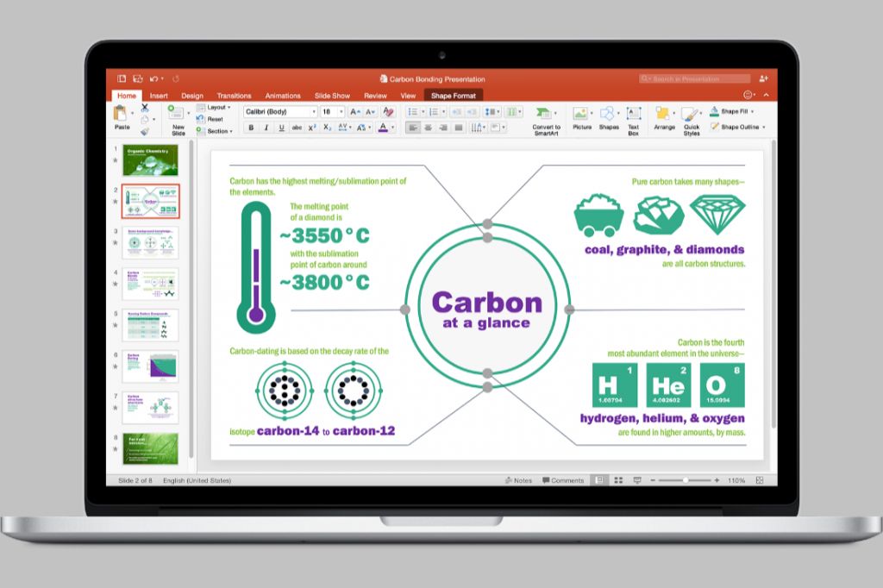Align text to the left
This screenshot has width=883, height=588.
pyautogui.click(x=413, y=128)
